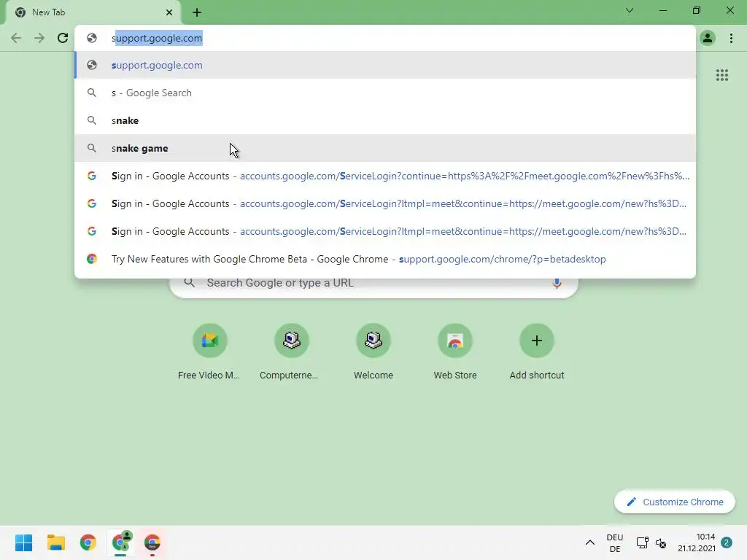Open the tab search chevron
Image resolution: width=747 pixels, height=560 pixels.
click(x=630, y=10)
